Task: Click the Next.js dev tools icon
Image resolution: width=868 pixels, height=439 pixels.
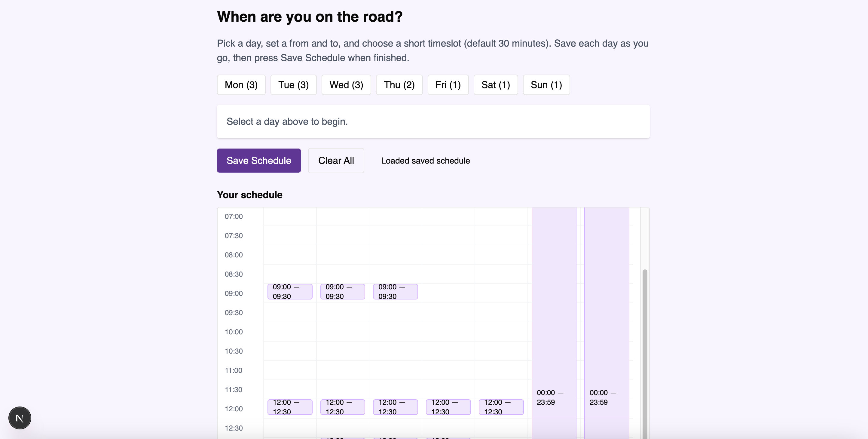Action: [x=20, y=418]
